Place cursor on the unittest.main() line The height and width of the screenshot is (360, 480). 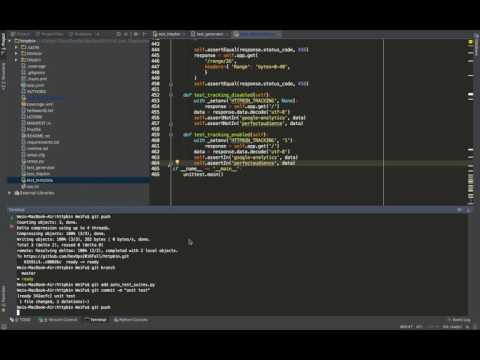203,174
